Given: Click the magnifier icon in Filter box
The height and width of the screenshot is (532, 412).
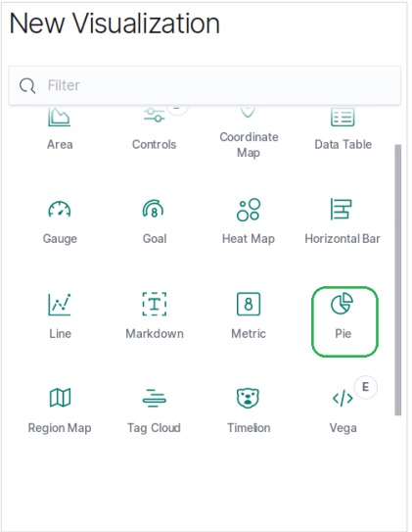Looking at the screenshot, I should [27, 85].
